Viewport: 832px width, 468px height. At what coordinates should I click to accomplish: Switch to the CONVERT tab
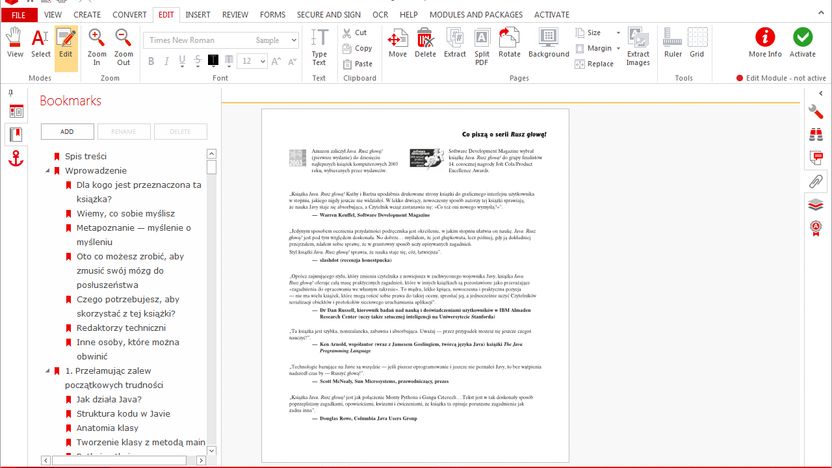coord(129,15)
